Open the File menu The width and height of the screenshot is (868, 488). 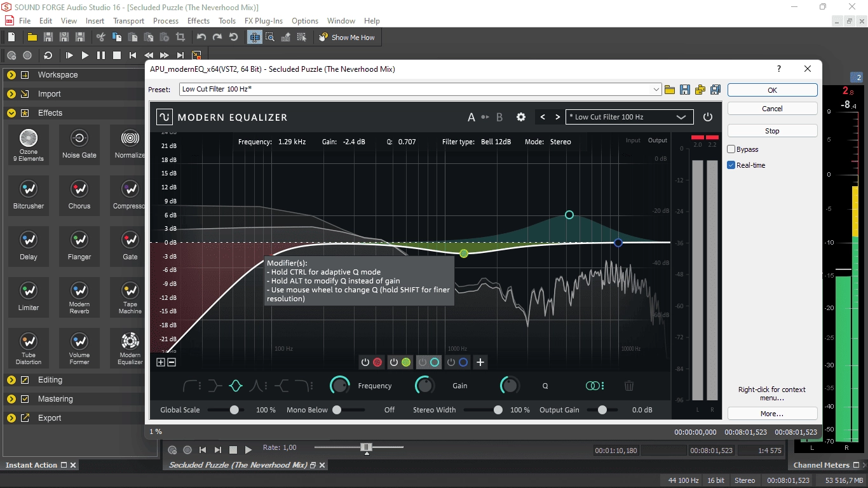tap(25, 21)
